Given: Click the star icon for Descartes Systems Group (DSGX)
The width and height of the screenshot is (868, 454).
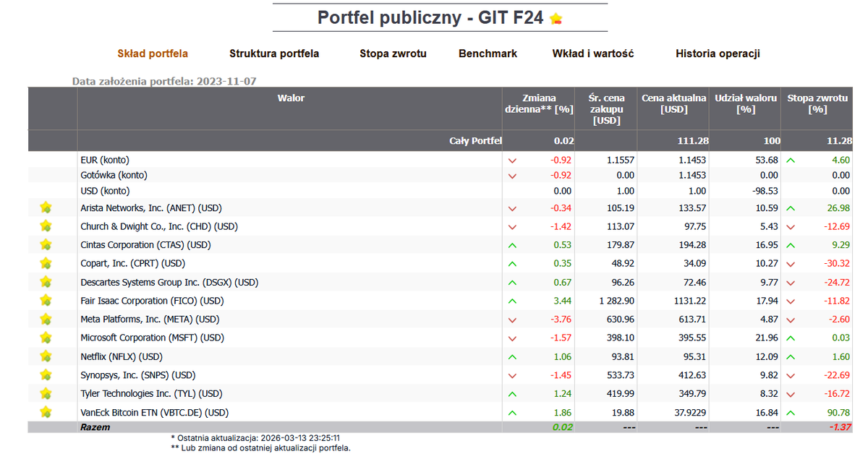Looking at the screenshot, I should pos(46,282).
